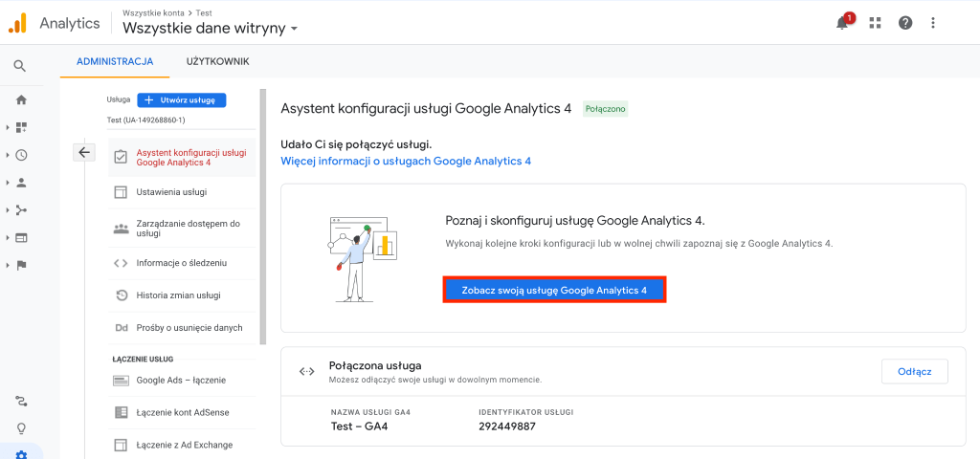Open the help question mark icon
The height and width of the screenshot is (459, 980).
905,23
